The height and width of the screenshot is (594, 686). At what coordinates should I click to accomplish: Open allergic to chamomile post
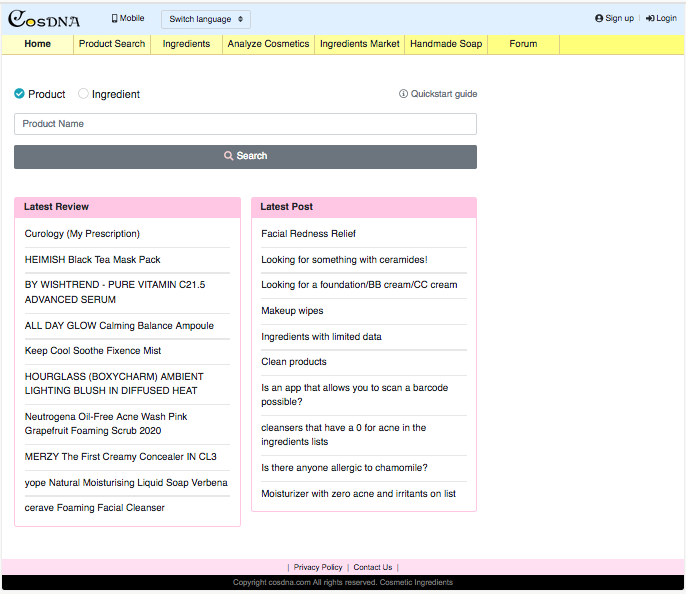[x=344, y=468]
